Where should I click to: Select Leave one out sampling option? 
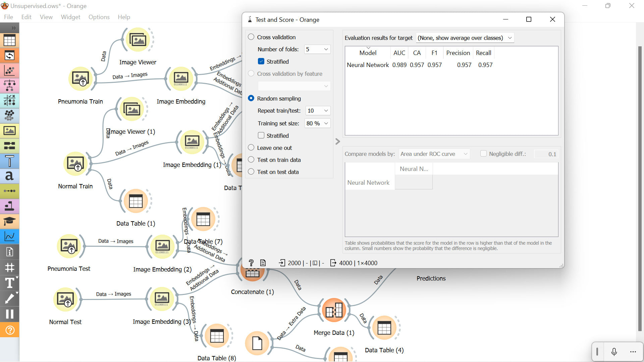(x=251, y=148)
